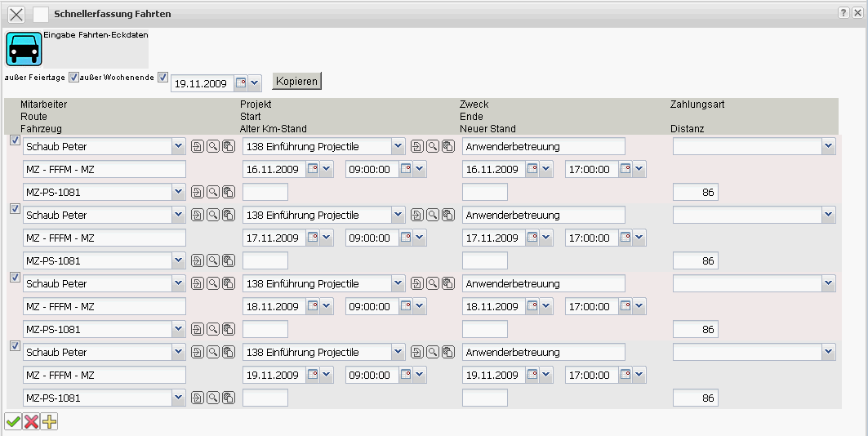Open the Projekt dropdown in the 18.11.2009 row
Image resolution: width=868 pixels, height=436 pixels.
(x=398, y=284)
